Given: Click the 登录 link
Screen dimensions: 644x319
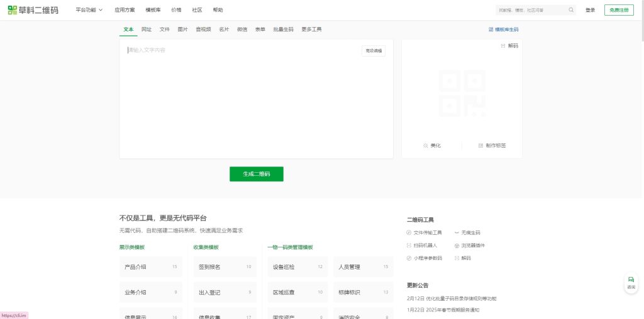Looking at the screenshot, I should [x=590, y=10].
